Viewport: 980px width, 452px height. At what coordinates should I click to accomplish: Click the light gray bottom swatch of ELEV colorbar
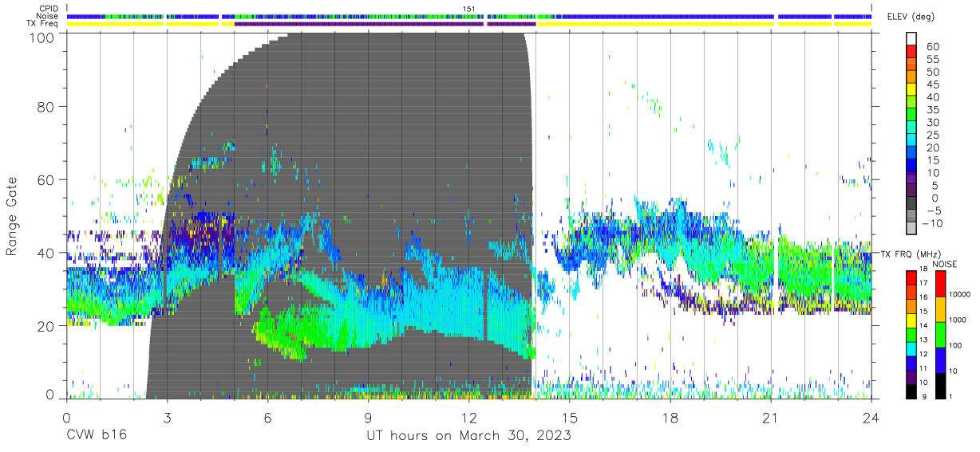[911, 230]
